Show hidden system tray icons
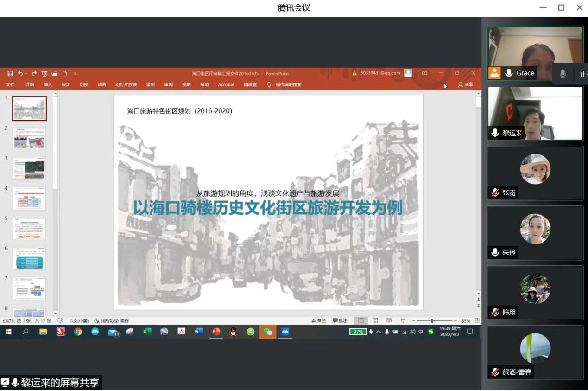 pos(379,332)
